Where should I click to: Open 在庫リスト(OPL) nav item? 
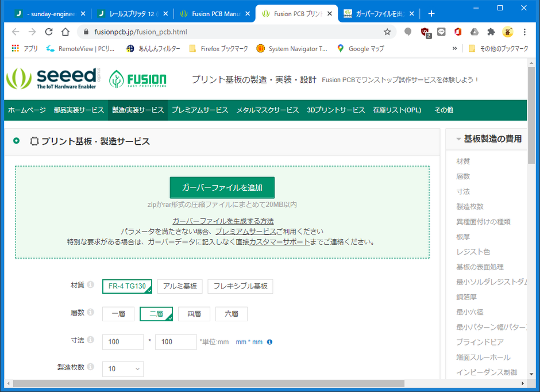[397, 110]
